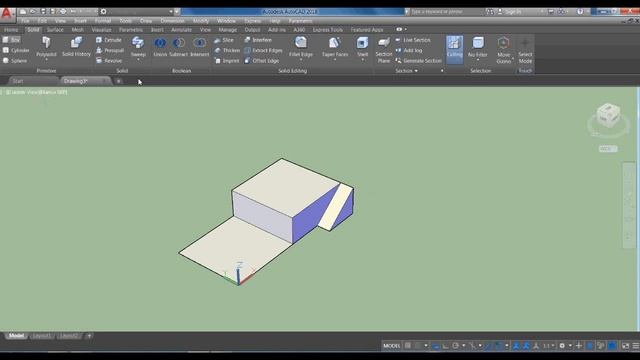Open the AutoCAD application menu logo

pos(7,13)
